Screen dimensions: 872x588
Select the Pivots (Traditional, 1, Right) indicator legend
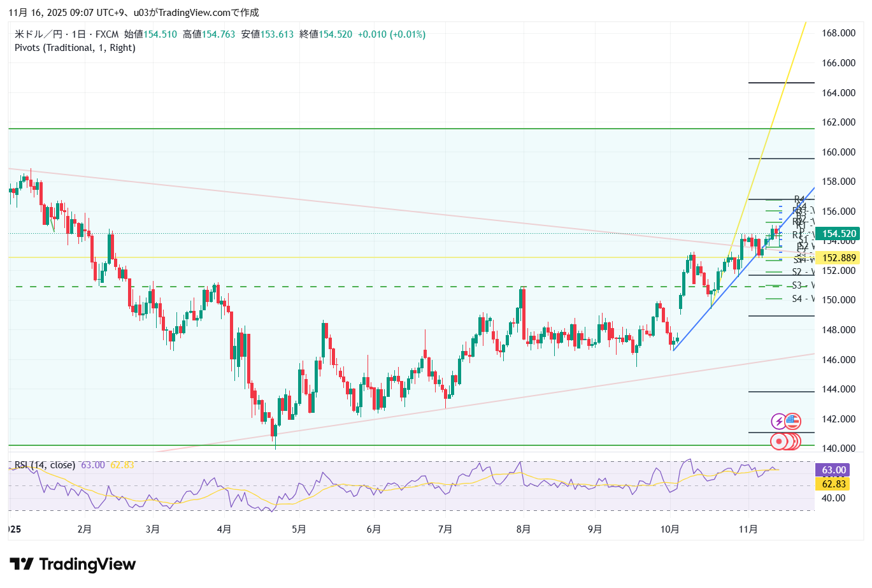(x=75, y=48)
